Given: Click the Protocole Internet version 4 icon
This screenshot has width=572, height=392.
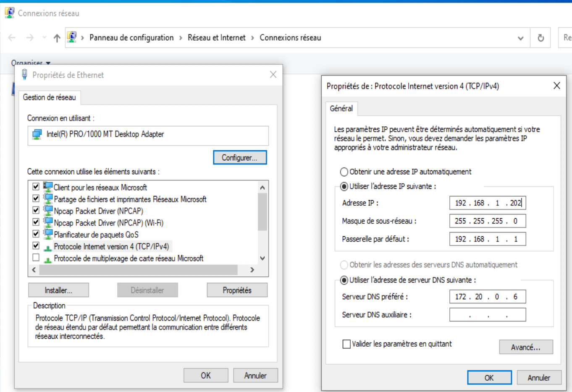Looking at the screenshot, I should (x=47, y=246).
